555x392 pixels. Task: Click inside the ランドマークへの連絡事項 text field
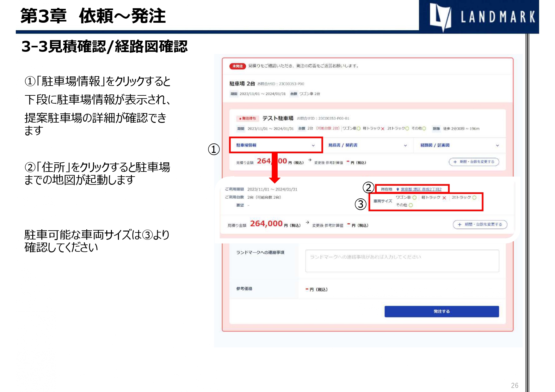click(402, 261)
